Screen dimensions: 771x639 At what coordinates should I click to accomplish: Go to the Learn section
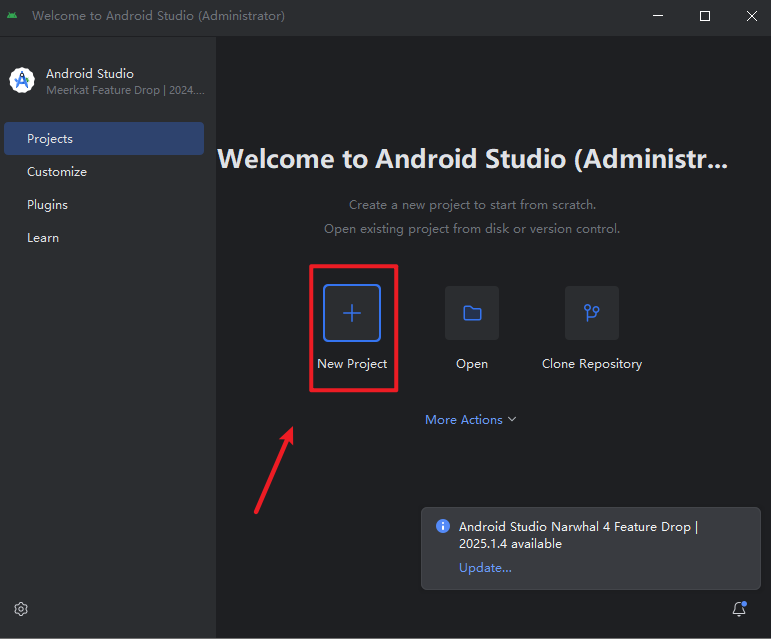tap(43, 238)
